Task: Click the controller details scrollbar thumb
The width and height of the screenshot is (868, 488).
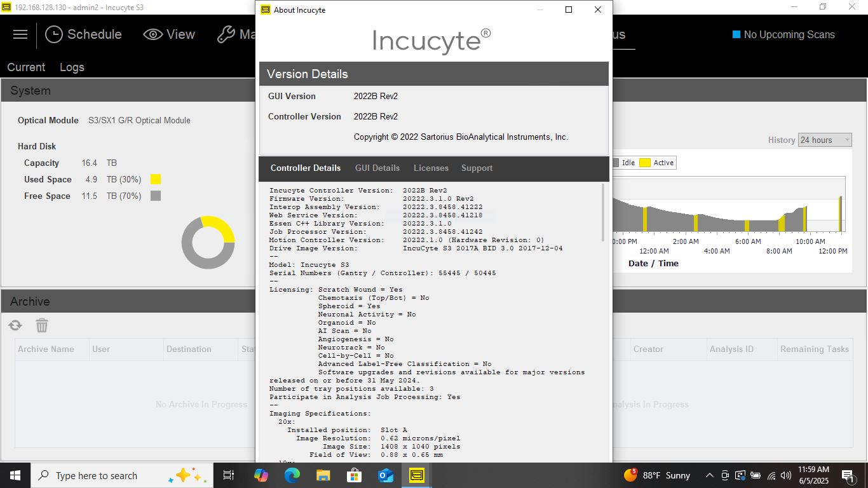Action: point(603,212)
